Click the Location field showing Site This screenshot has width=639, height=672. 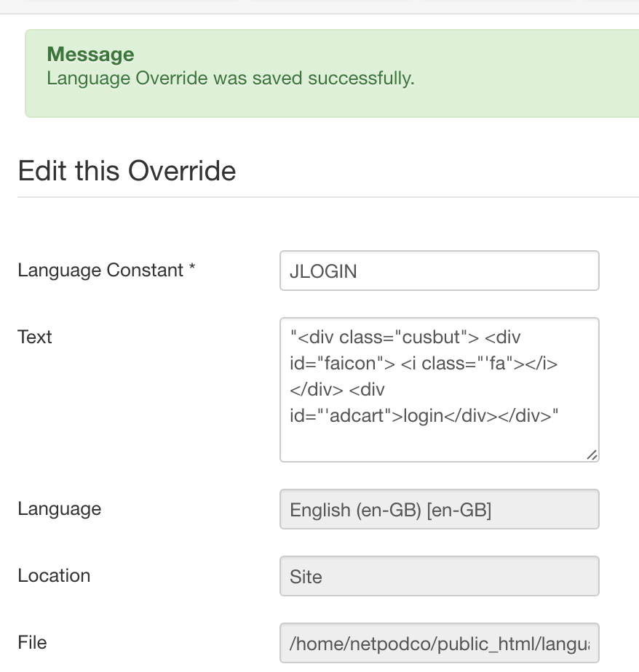pyautogui.click(x=439, y=576)
